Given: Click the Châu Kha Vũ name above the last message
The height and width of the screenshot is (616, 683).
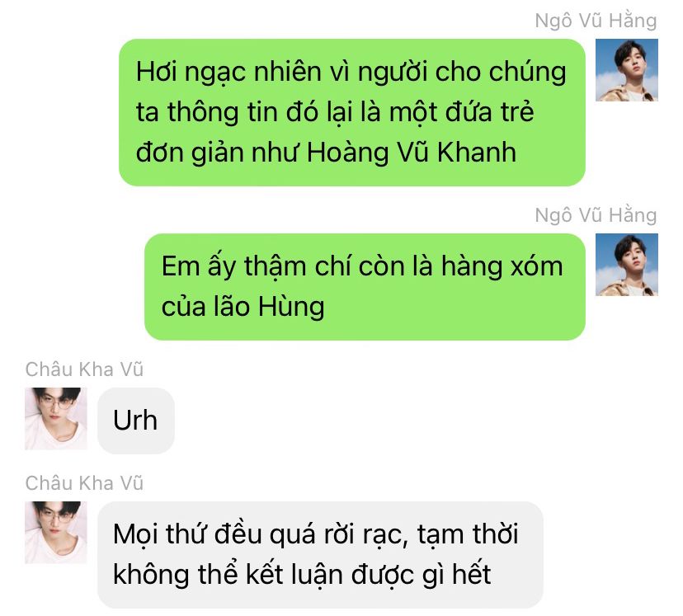Looking at the screenshot, I should point(84,483).
